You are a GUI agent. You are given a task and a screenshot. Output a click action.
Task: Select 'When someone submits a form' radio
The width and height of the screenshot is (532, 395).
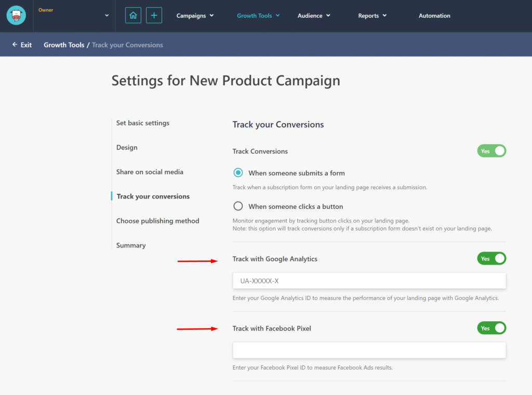tap(238, 173)
